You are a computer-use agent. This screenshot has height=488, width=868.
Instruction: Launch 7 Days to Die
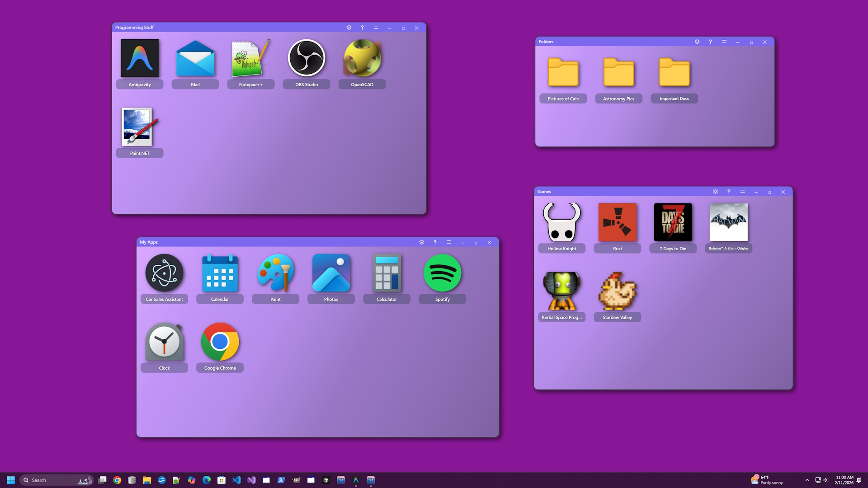(x=673, y=222)
